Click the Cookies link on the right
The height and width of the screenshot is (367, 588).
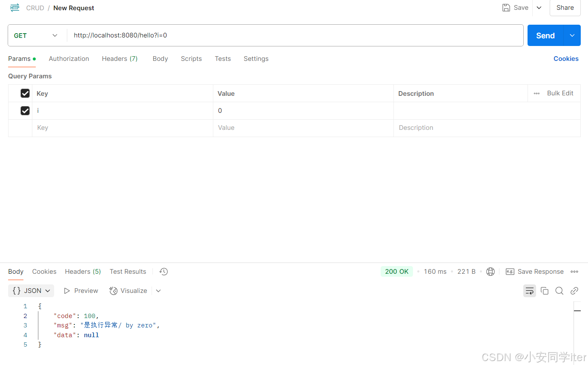coord(566,59)
